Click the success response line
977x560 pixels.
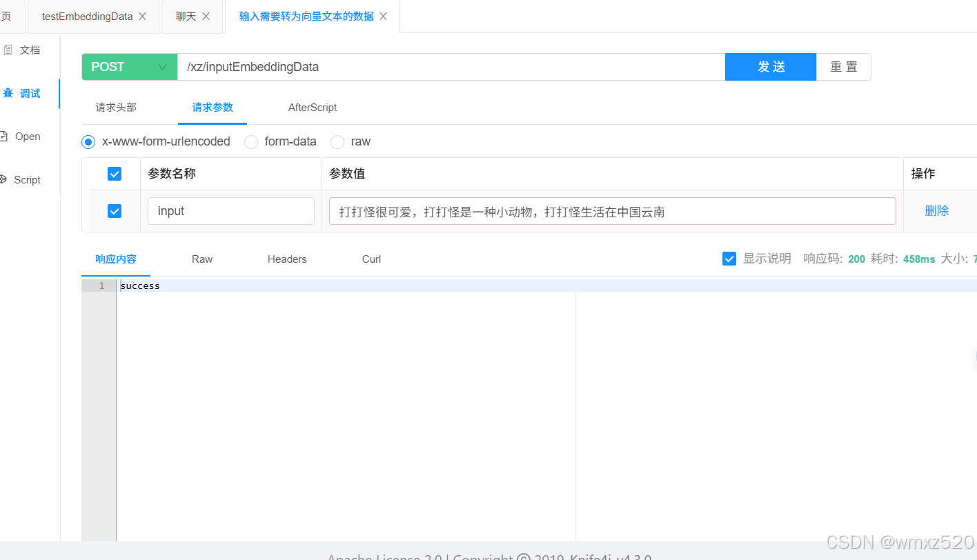[140, 286]
